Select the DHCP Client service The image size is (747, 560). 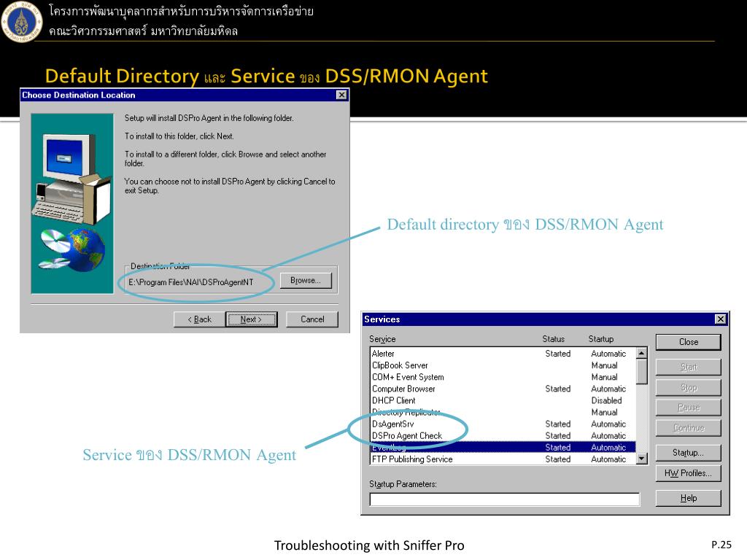click(x=503, y=400)
